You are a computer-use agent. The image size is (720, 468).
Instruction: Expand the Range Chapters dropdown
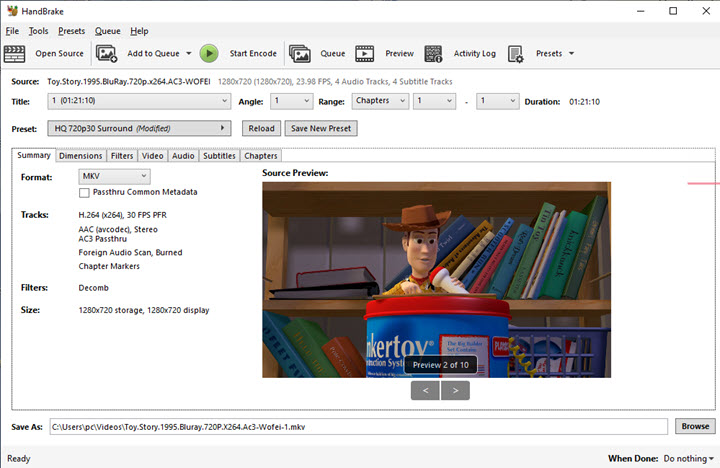coord(380,101)
